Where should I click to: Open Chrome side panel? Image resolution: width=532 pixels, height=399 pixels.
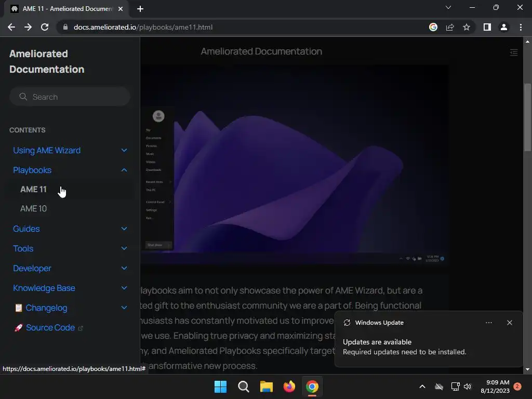(487, 27)
